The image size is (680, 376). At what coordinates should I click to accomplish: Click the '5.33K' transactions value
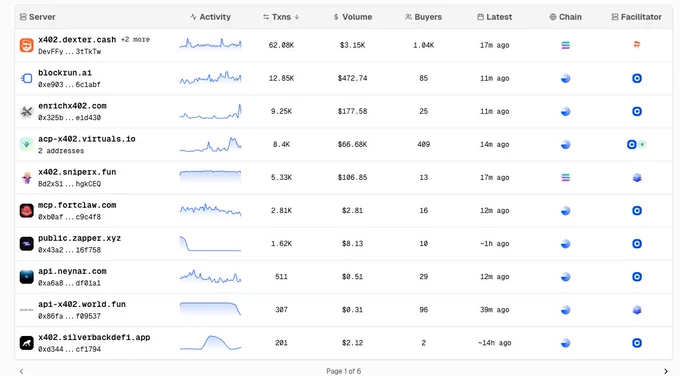(x=281, y=178)
